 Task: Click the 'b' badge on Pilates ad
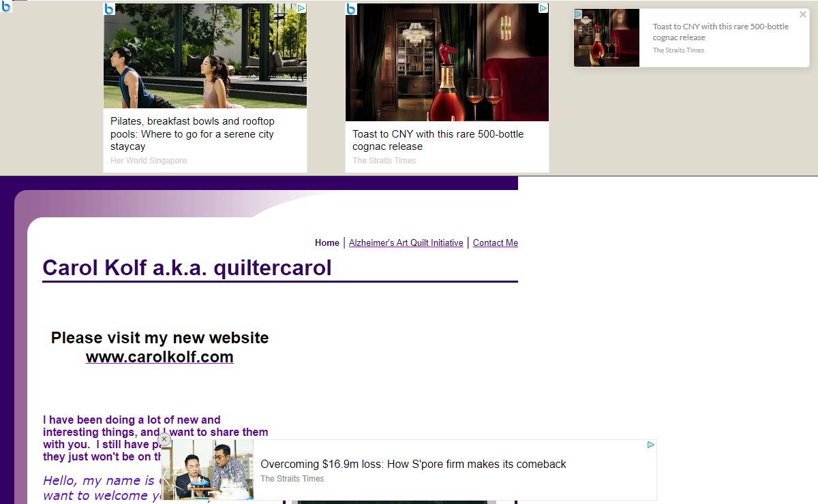pos(109,9)
